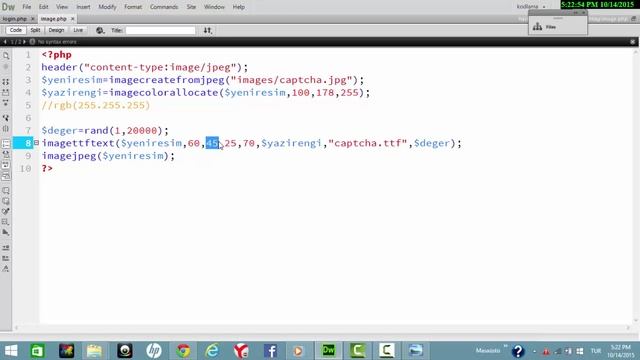Click the Syntax Error Alerts icon
Viewport: 640px width, 360px height.
[6, 176]
